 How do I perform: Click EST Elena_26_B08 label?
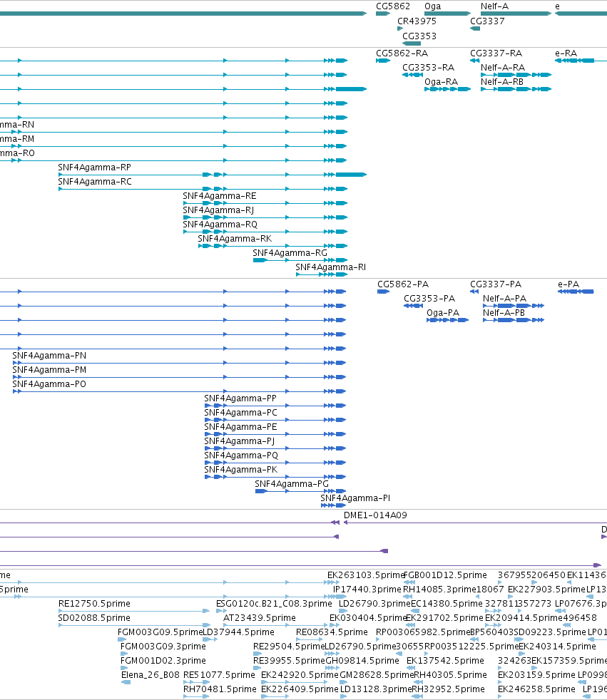click(x=151, y=676)
